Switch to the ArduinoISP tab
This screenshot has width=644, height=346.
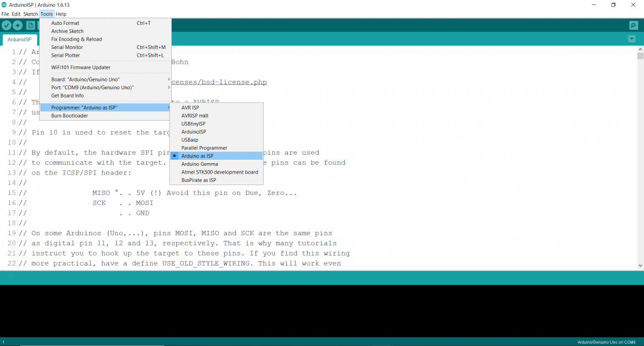(20, 39)
